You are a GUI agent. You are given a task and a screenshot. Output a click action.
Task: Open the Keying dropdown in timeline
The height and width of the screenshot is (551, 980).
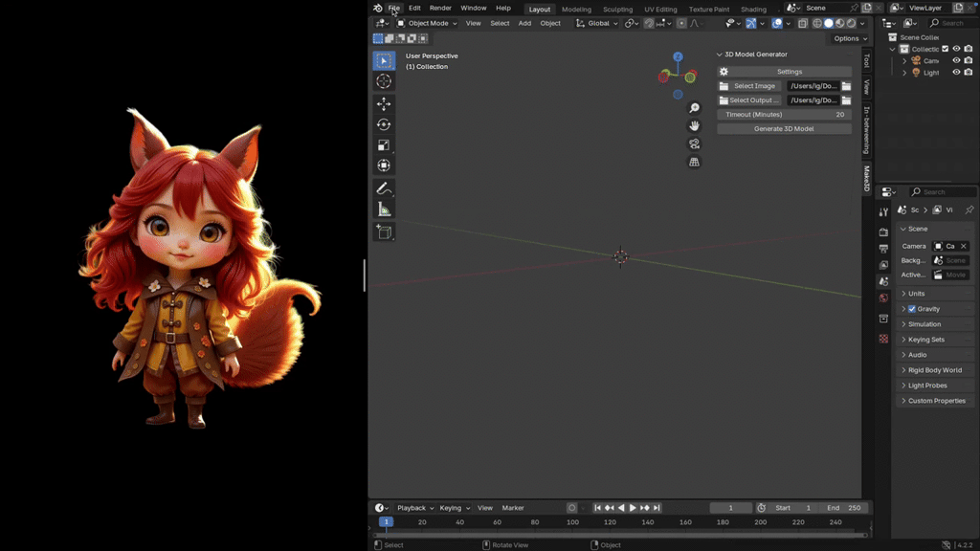455,508
